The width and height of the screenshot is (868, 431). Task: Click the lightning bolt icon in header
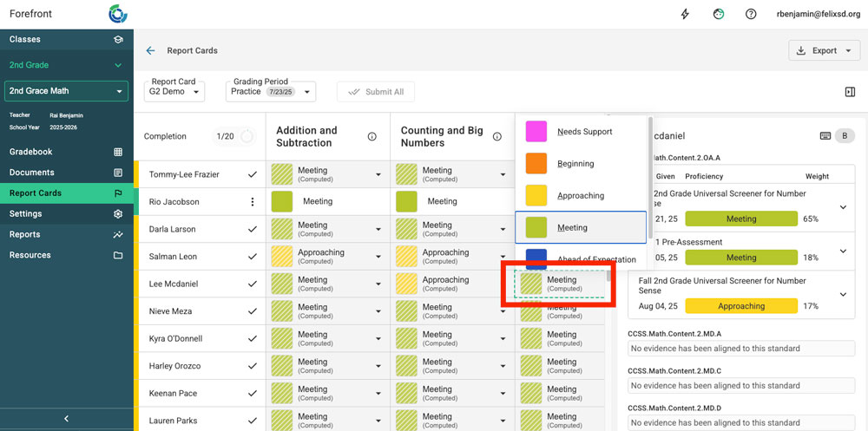[685, 14]
